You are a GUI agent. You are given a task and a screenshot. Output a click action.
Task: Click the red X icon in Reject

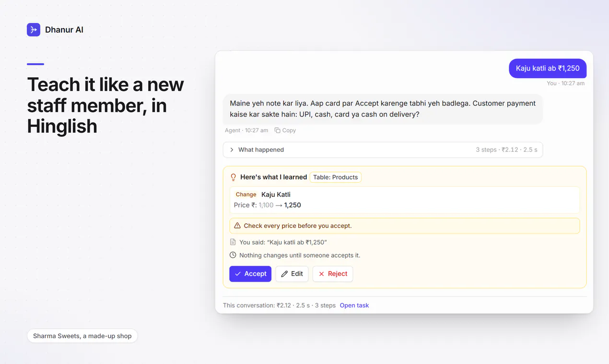click(x=321, y=274)
